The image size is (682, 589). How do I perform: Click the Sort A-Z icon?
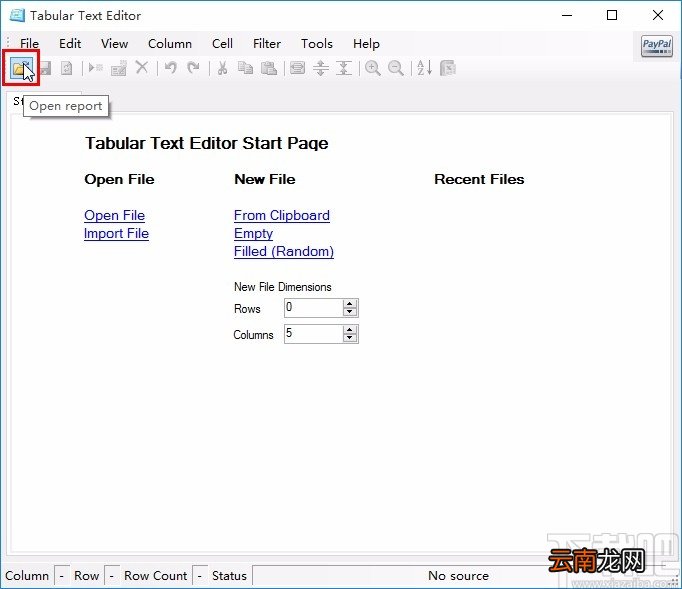coord(425,68)
